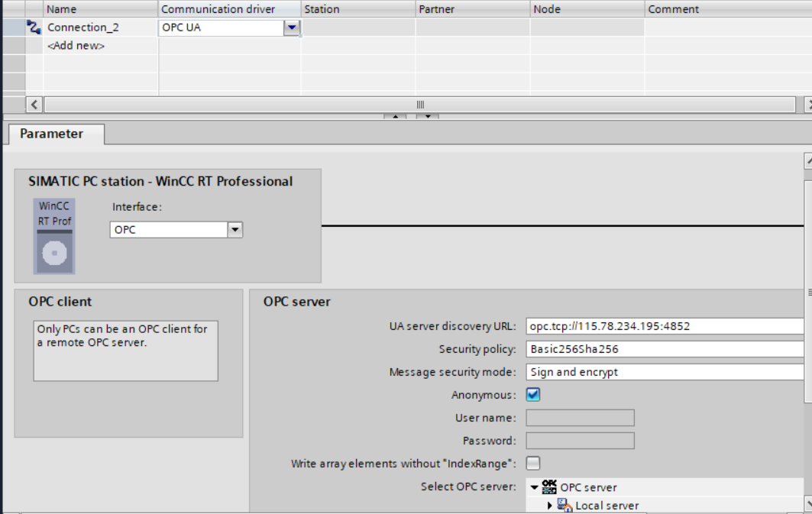Viewport: 812px width, 514px height.
Task: Click the UA server discovery URL field
Action: (x=665, y=326)
